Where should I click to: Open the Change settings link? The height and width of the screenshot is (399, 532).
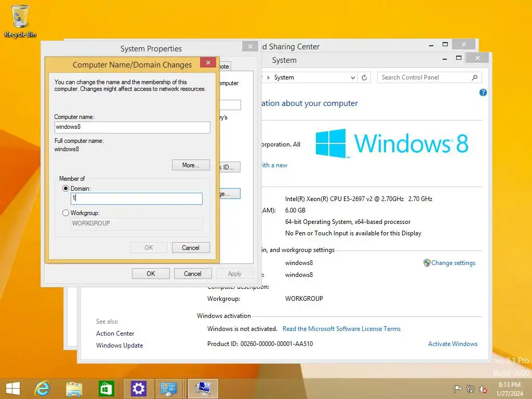[453, 263]
